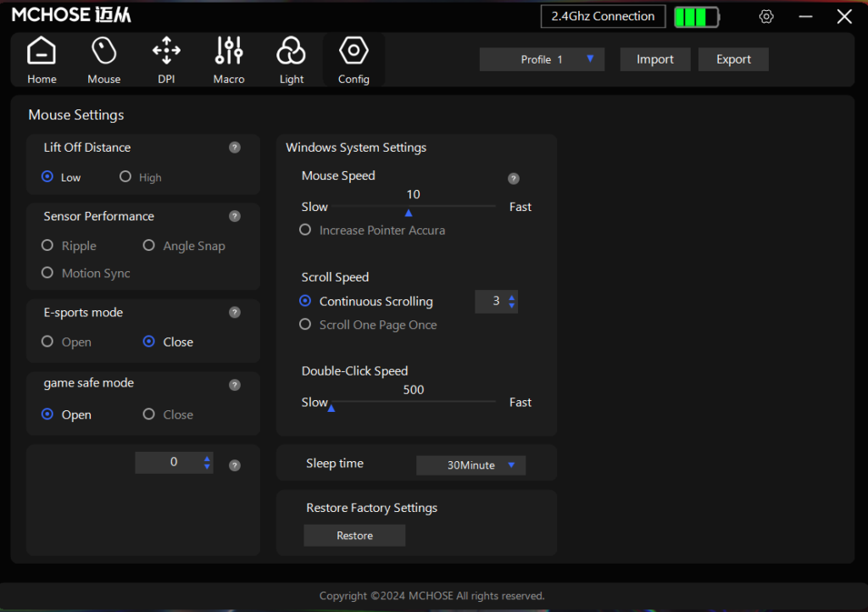Click the Import button
868x612 pixels.
(654, 59)
